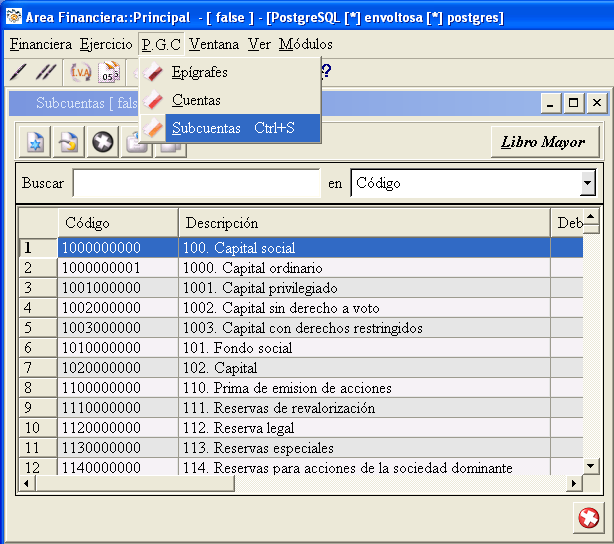Open the I.V.A toolbar icon
Screen dimensions: 614x544
point(80,72)
